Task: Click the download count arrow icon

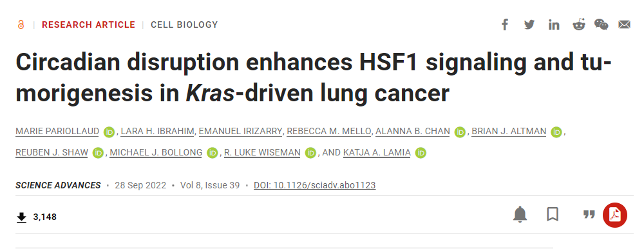Action: [21, 217]
